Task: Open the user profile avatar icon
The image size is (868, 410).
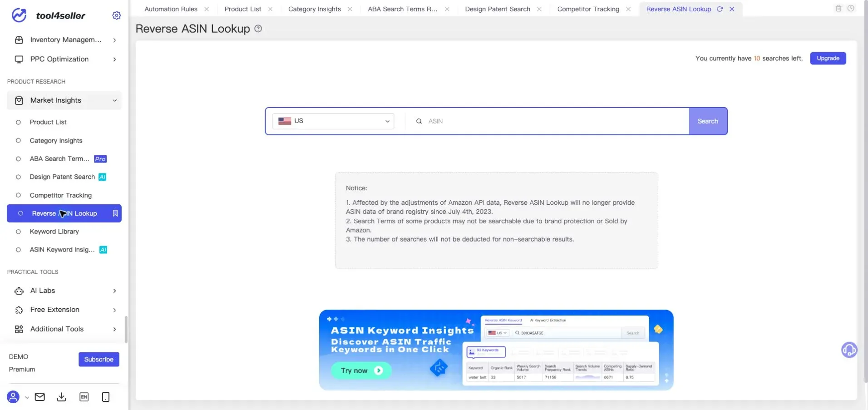Action: pos(13,397)
